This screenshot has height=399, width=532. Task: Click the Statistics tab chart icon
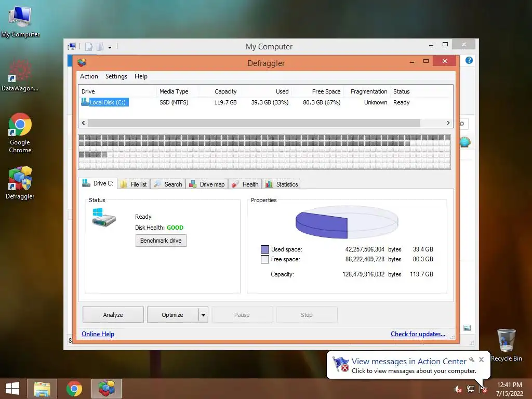[x=269, y=184]
